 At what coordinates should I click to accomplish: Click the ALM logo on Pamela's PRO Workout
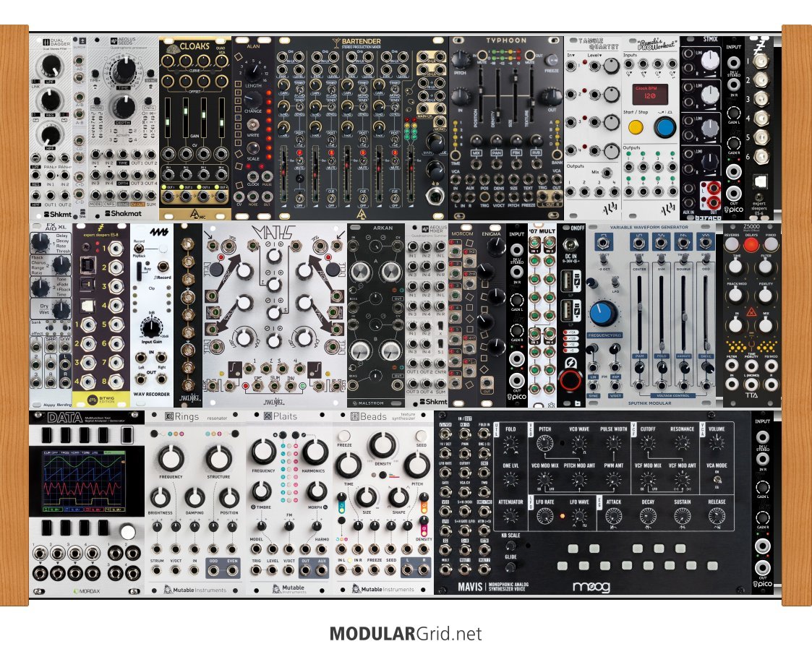pyautogui.click(x=667, y=209)
